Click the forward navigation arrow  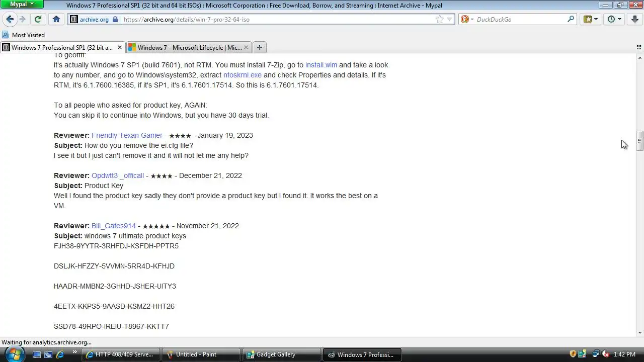[x=22, y=19]
